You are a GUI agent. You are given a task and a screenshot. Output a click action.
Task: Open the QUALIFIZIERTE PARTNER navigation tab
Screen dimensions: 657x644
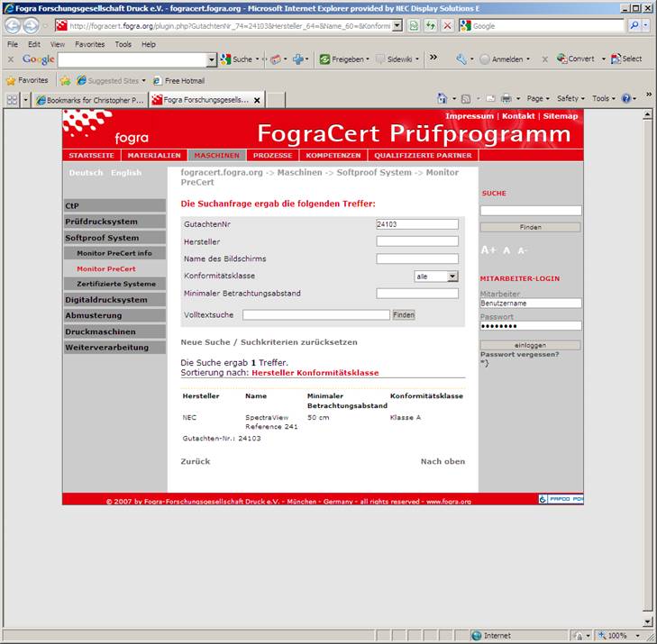point(423,155)
